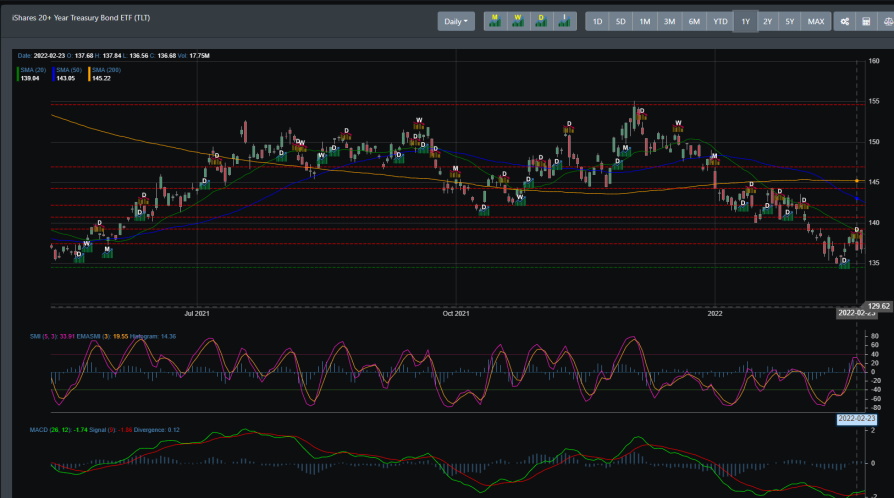This screenshot has height=498, width=894.
Task: Select the 1D time range
Action: point(597,22)
